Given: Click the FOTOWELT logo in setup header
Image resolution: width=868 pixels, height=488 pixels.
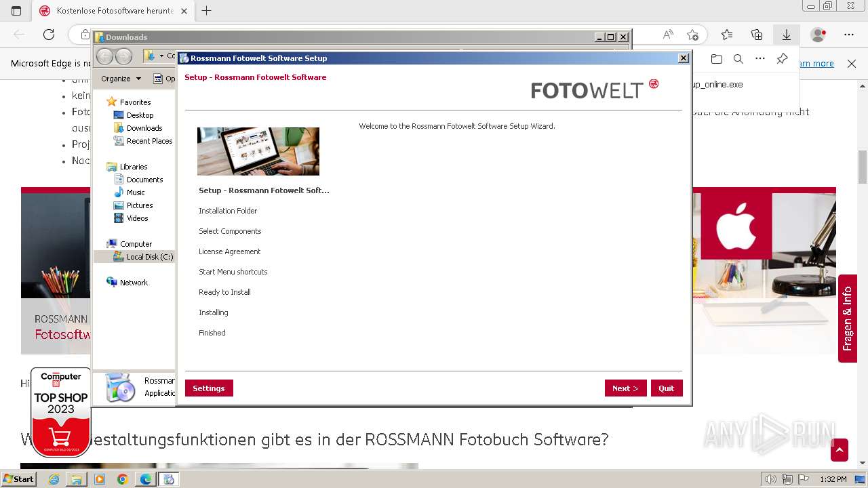Looking at the screenshot, I should (x=595, y=89).
